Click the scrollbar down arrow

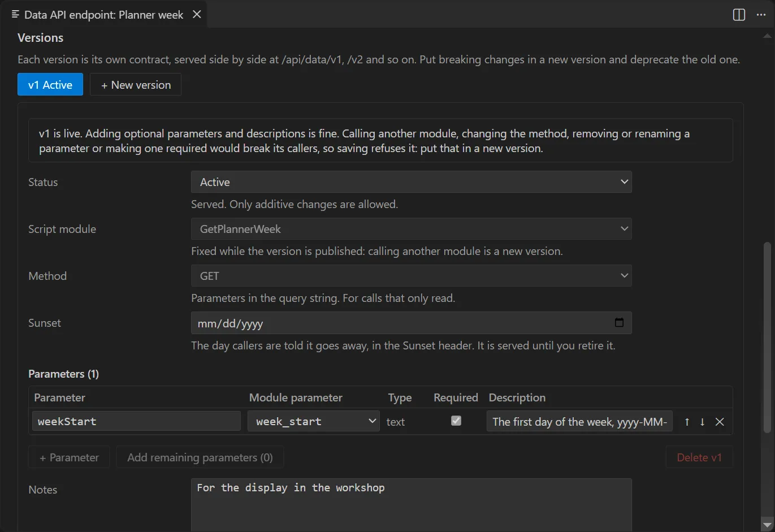[767, 524]
